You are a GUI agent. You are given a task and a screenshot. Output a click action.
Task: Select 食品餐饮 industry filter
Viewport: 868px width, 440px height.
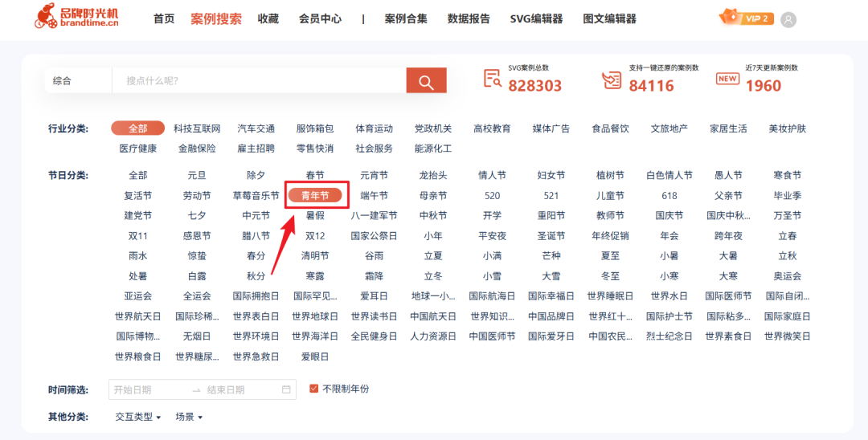click(611, 128)
